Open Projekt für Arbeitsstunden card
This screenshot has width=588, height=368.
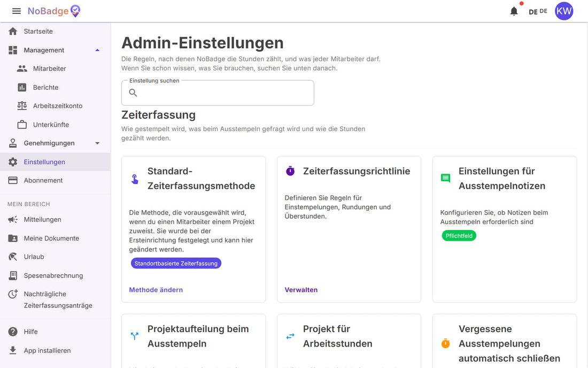(x=349, y=341)
